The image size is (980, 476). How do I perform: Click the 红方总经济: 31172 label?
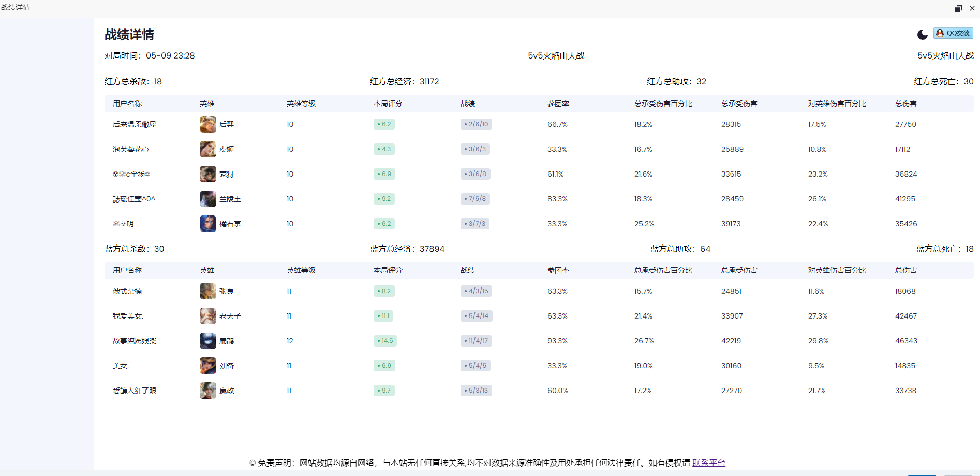(405, 81)
